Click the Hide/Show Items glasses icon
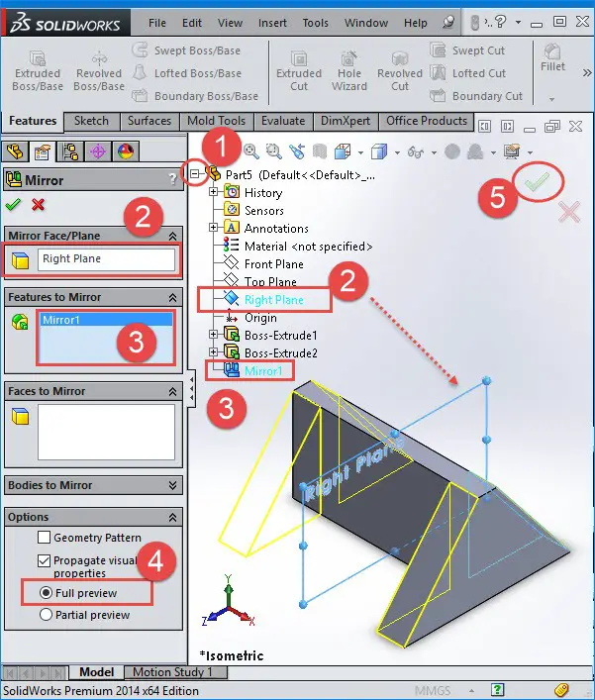 pyautogui.click(x=415, y=152)
